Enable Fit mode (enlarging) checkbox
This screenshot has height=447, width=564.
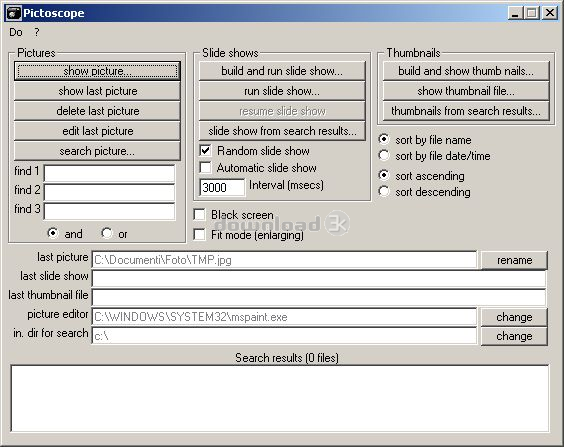point(199,235)
